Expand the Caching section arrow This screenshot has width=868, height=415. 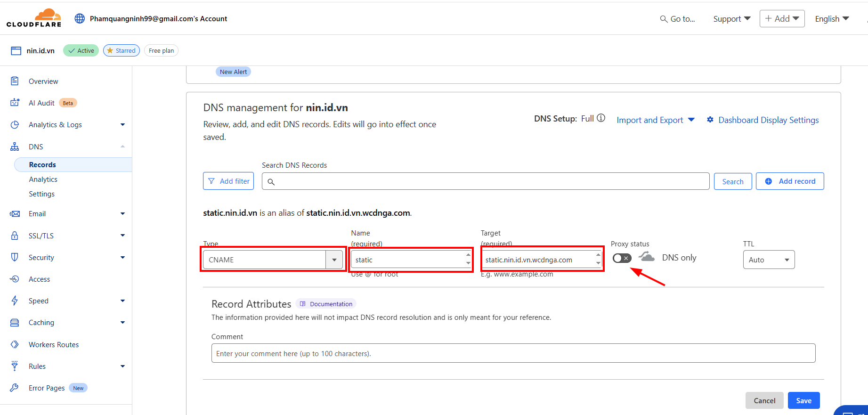(x=122, y=323)
